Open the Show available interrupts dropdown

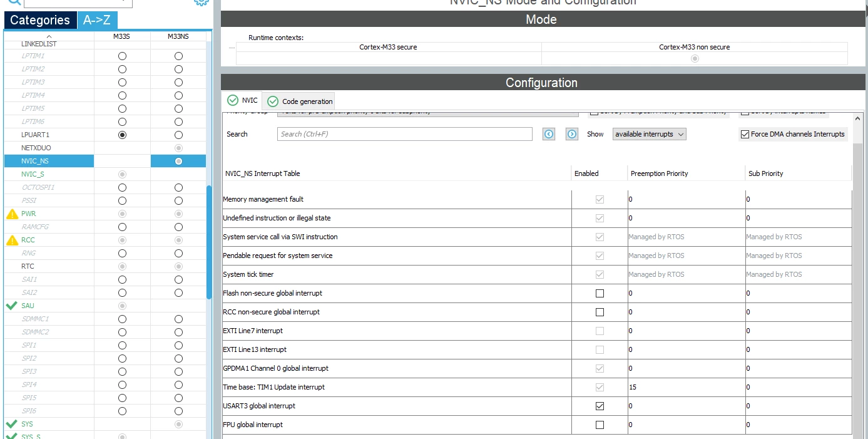tap(649, 134)
